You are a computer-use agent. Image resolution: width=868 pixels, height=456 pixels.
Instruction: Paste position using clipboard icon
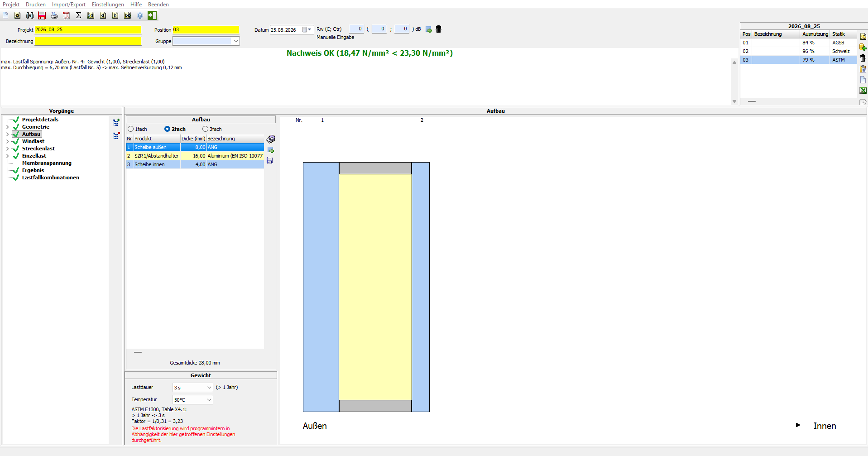(x=863, y=69)
